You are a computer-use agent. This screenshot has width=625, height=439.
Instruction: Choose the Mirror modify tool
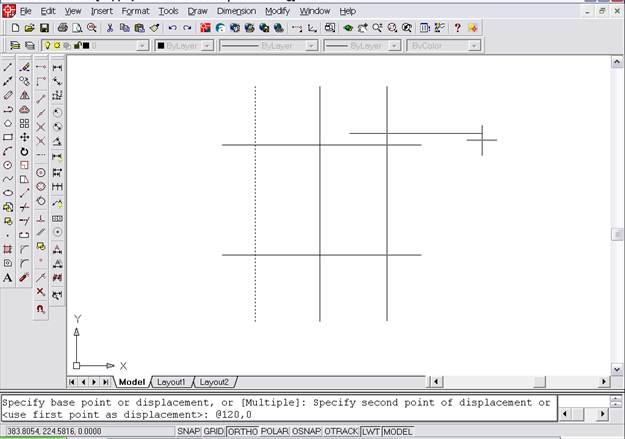tap(24, 95)
